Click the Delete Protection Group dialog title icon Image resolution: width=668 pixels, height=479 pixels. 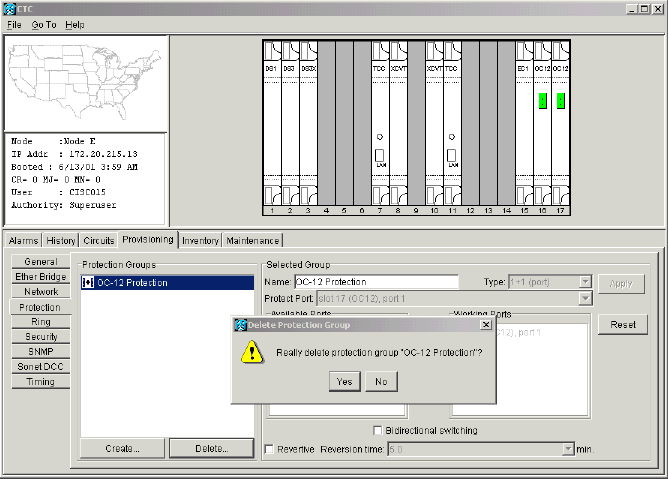(x=241, y=325)
